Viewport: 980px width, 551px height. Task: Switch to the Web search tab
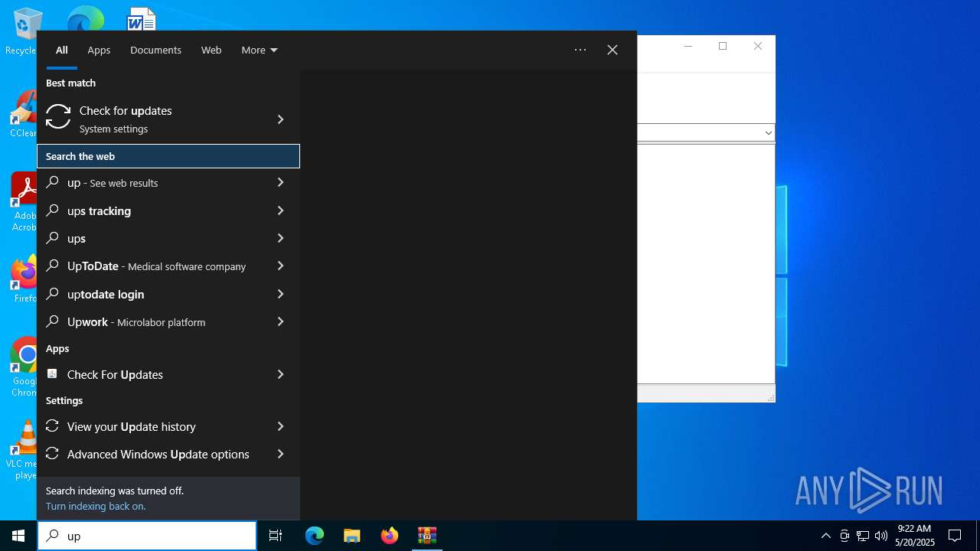tap(211, 50)
